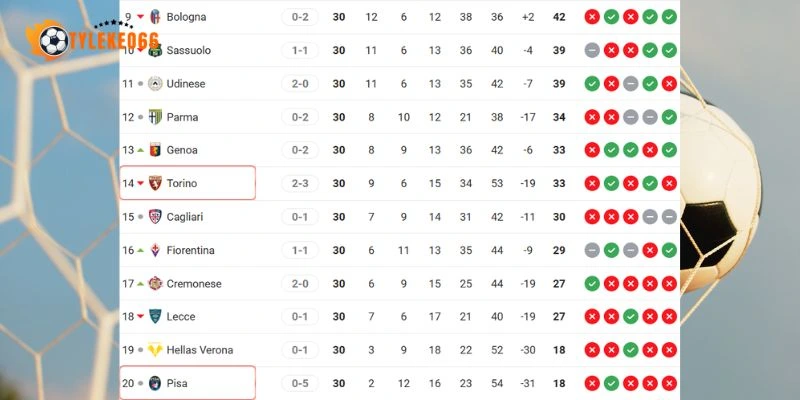This screenshot has height=400, width=800.
Task: Click first form result icon in Cremonese row
Action: [x=592, y=284]
